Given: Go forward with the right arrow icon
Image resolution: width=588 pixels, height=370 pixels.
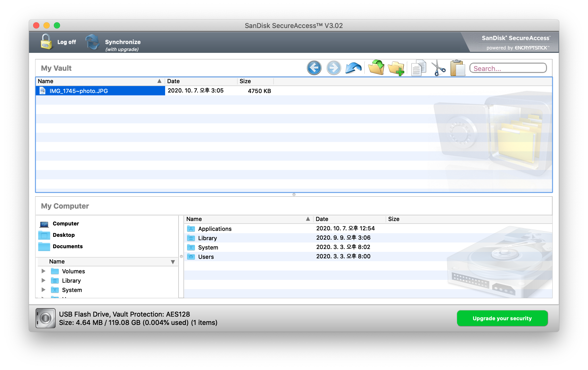Looking at the screenshot, I should coord(334,68).
